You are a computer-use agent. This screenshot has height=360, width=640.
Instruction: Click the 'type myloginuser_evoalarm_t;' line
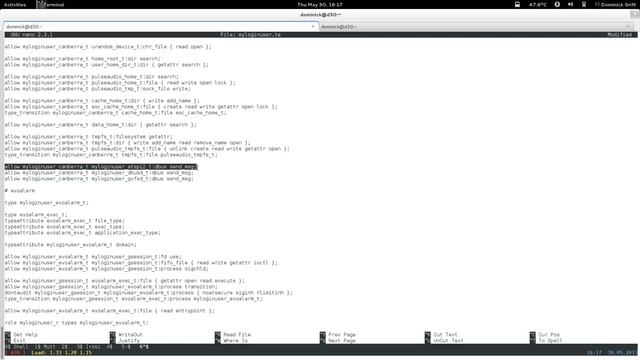coord(47,202)
